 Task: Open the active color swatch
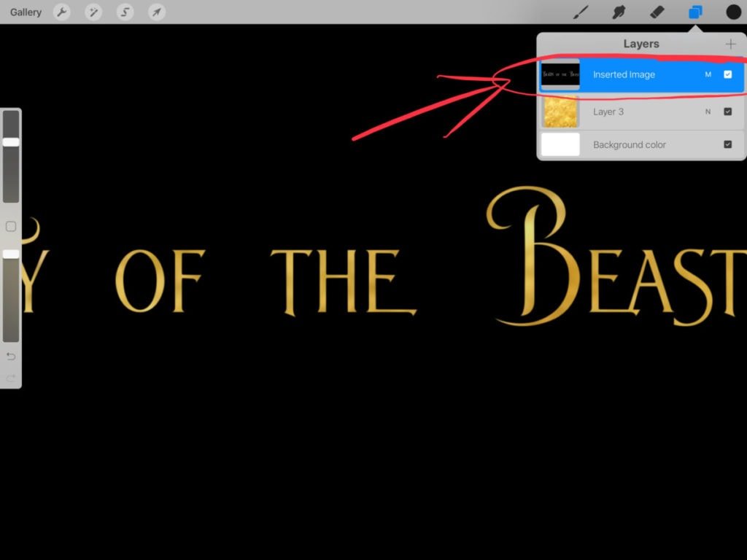[x=733, y=12]
